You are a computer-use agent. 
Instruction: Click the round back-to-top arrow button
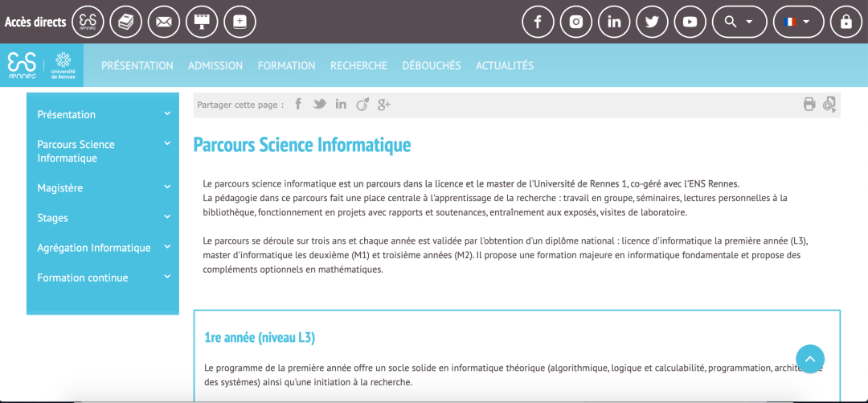click(x=810, y=359)
